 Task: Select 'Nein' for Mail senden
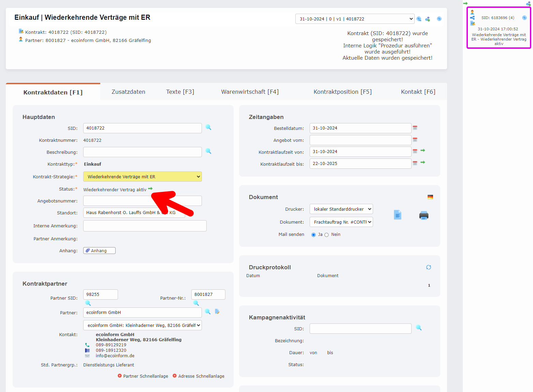[x=327, y=235]
